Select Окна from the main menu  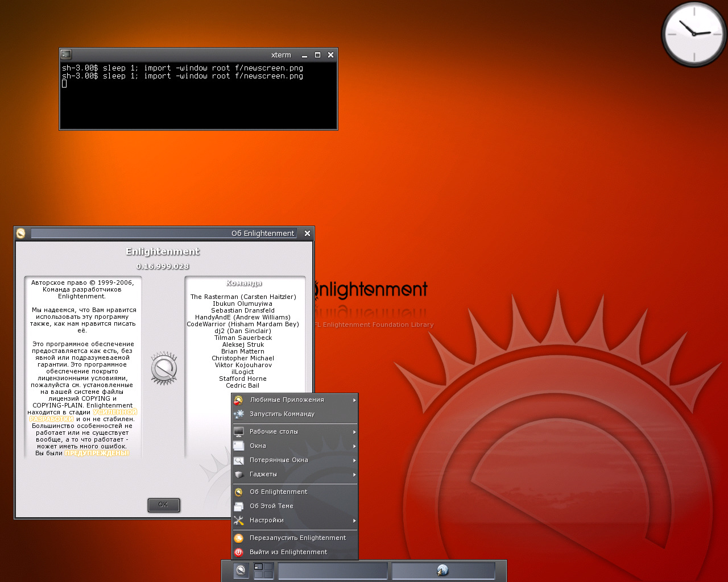point(258,446)
